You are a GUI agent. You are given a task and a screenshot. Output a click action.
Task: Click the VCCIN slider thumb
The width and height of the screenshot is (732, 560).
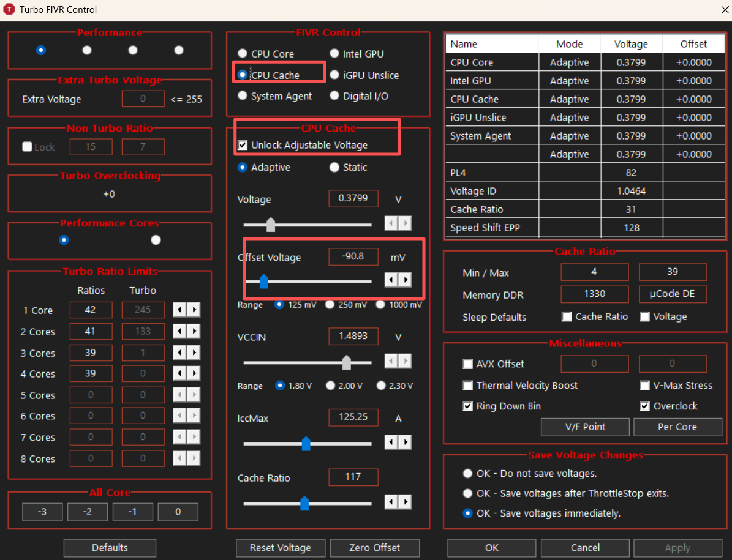(x=346, y=362)
